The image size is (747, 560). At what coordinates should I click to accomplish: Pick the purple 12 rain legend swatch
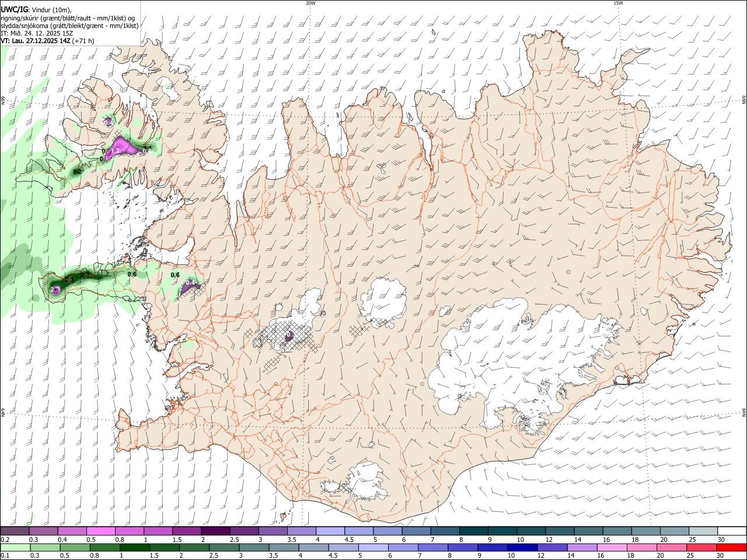pos(552,548)
